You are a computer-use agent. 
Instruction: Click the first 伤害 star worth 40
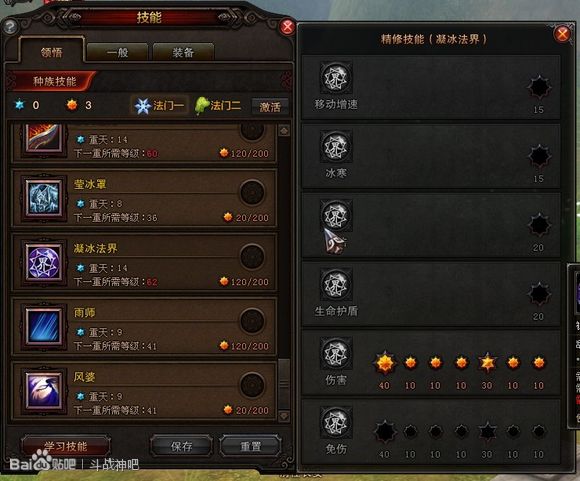click(385, 363)
